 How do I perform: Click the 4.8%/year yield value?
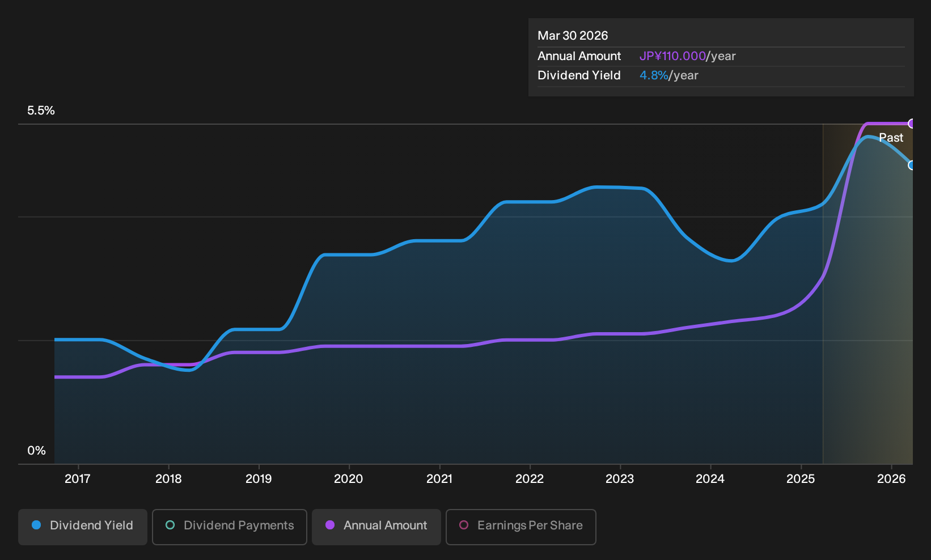[x=669, y=75]
